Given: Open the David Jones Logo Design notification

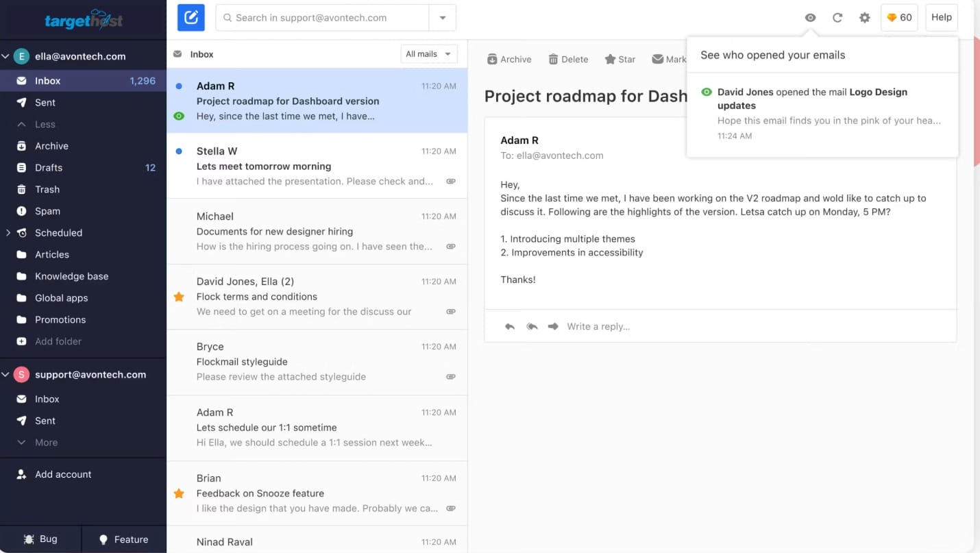Looking at the screenshot, I should click(822, 114).
